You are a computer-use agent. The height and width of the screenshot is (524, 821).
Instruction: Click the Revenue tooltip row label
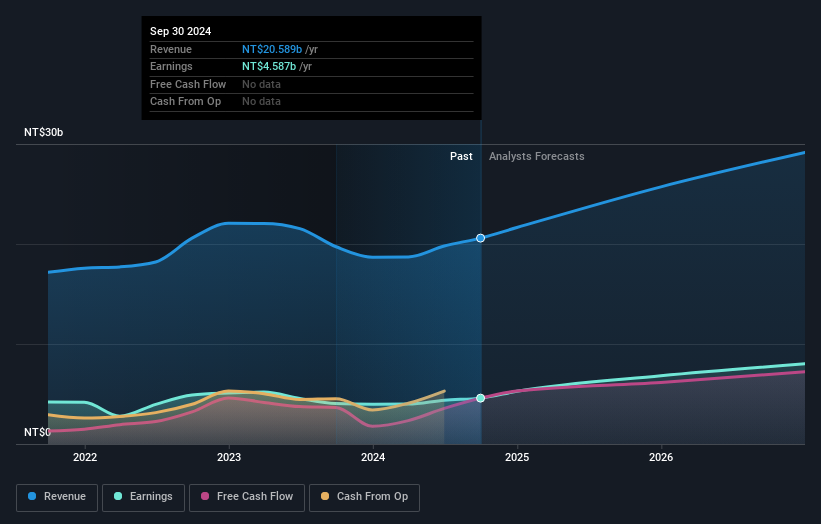pyautogui.click(x=171, y=49)
